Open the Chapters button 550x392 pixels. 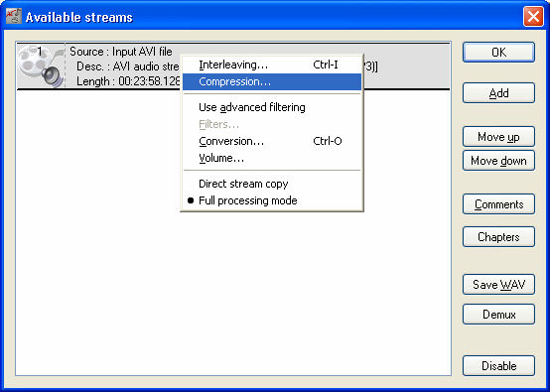(x=498, y=237)
